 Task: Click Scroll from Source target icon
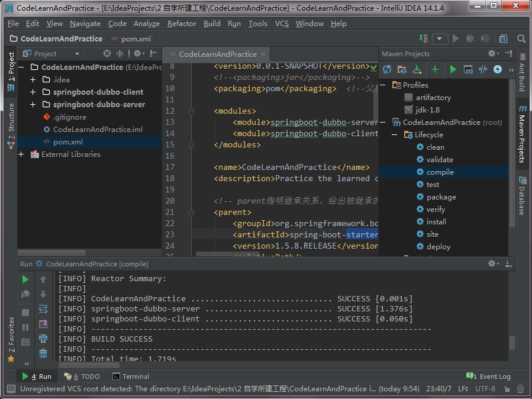[107, 53]
